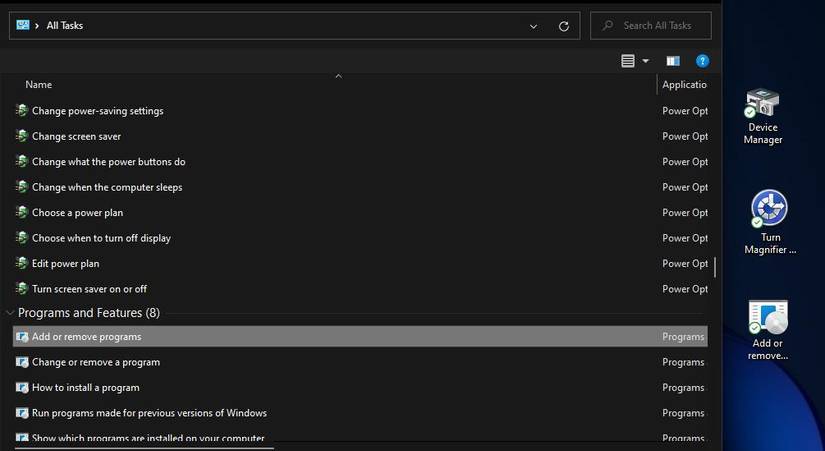The width and height of the screenshot is (825, 451).
Task: Click icon beside Add or remove programs
Action: click(22, 336)
